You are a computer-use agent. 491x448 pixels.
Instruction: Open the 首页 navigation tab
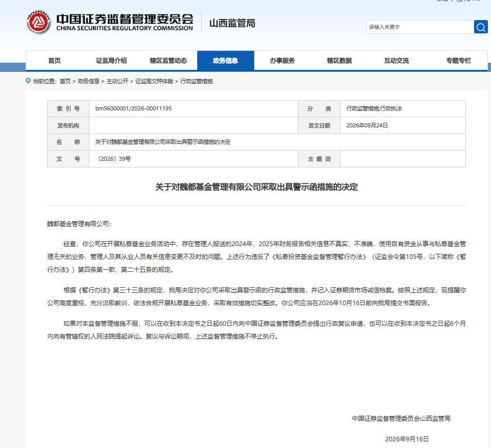pos(54,61)
